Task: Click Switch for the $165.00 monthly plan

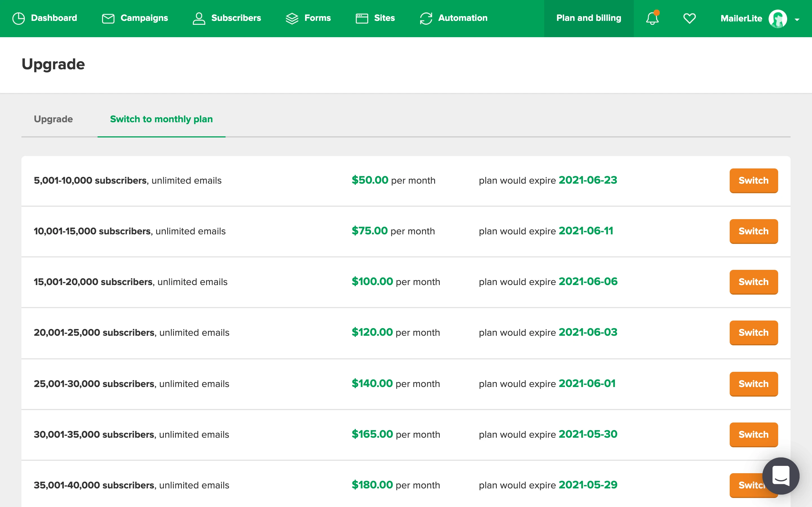Action: 753,434
